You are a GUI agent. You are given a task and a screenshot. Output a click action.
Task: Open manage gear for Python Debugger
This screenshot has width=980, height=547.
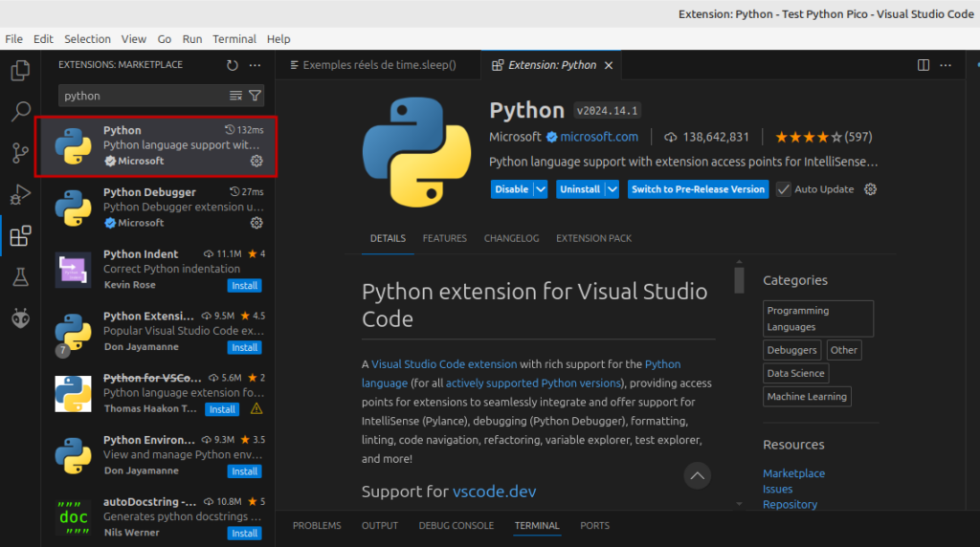pos(256,223)
